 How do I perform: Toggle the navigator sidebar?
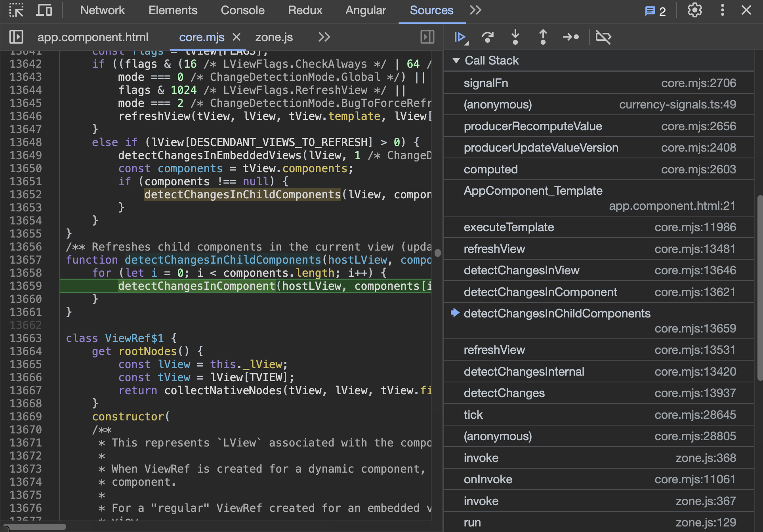pos(16,37)
